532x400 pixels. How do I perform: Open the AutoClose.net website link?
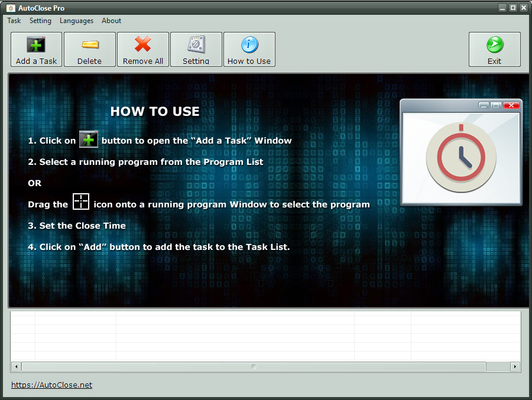[51, 385]
